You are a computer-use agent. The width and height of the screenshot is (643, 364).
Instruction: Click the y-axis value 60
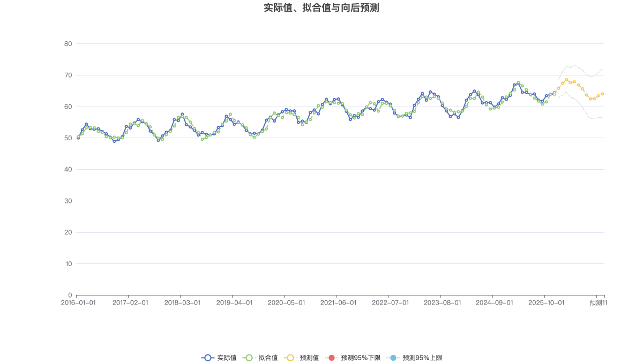pyautogui.click(x=68, y=107)
